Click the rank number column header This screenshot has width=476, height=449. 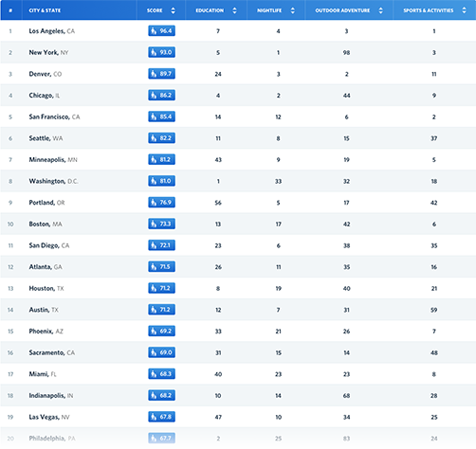point(10,10)
